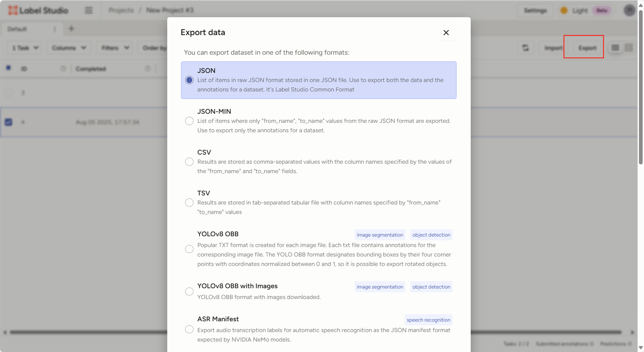Select the JSON export format
644x352 pixels.
[319, 80]
